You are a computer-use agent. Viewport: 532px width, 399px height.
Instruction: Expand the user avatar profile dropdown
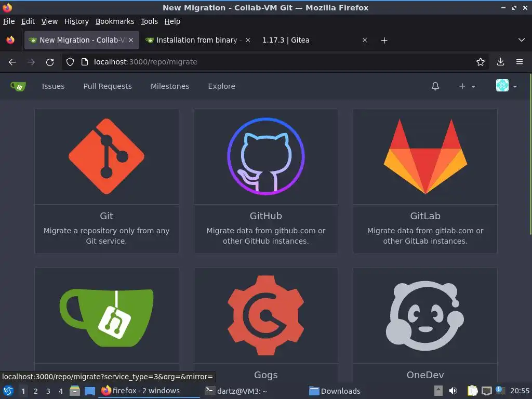[506, 86]
